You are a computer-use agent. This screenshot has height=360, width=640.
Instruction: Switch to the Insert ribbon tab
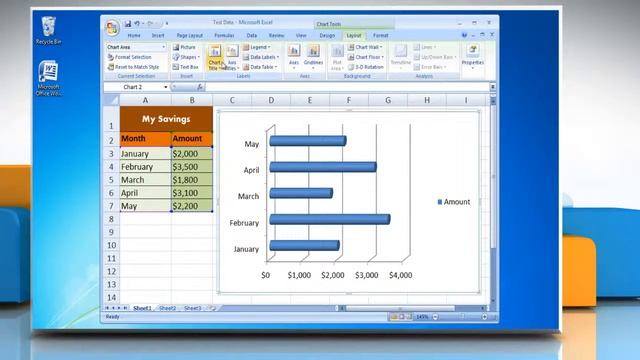pyautogui.click(x=158, y=36)
